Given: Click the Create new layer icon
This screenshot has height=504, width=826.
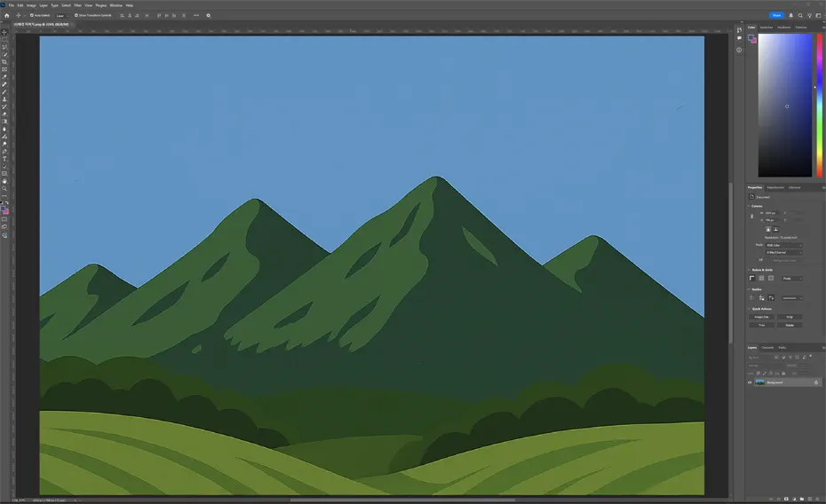Looking at the screenshot, I should tap(810, 499).
